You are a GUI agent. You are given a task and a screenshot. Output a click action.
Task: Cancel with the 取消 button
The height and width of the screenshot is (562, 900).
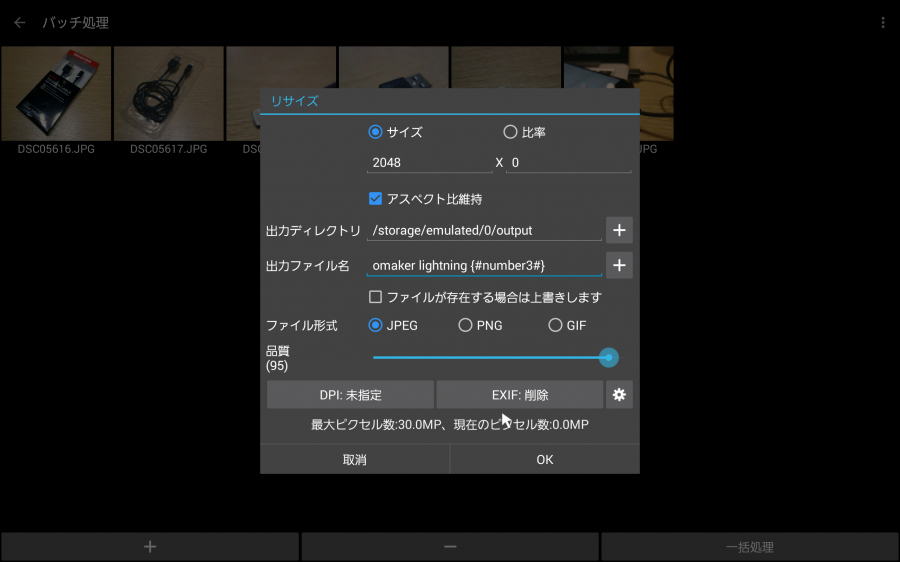click(355, 459)
